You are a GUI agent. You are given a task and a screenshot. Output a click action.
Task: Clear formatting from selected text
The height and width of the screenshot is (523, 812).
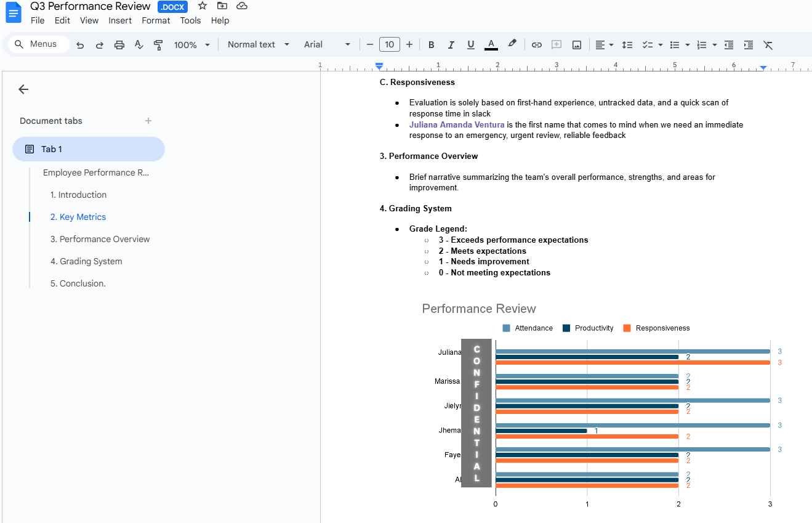768,45
